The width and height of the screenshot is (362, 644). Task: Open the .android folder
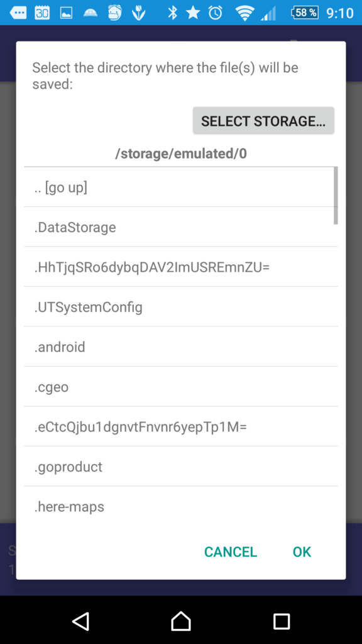coord(180,347)
